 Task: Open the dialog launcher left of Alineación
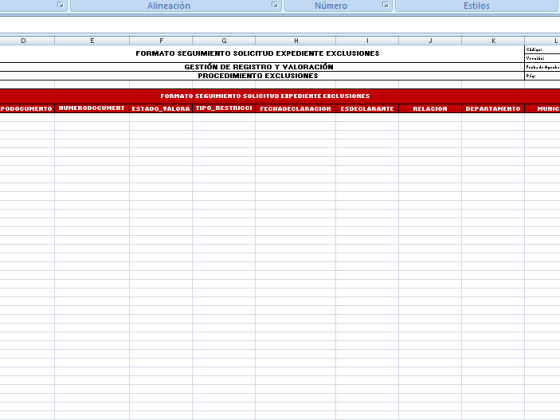[60, 5]
